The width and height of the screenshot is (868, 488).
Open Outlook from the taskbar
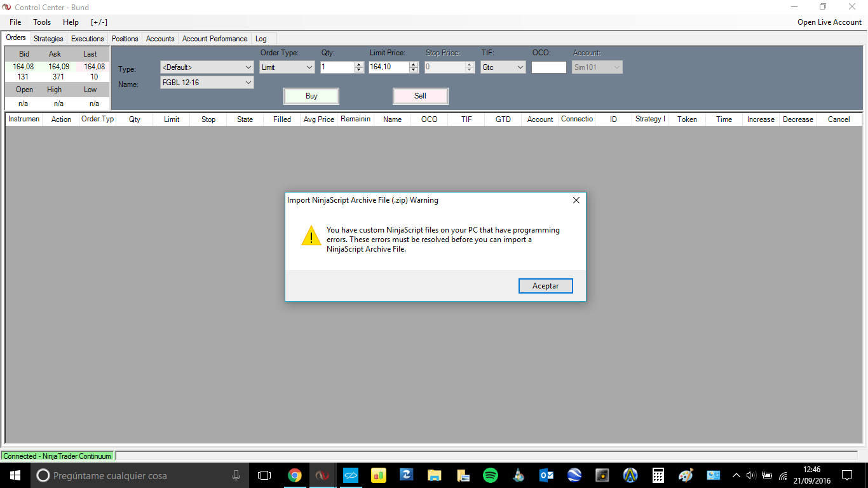546,475
